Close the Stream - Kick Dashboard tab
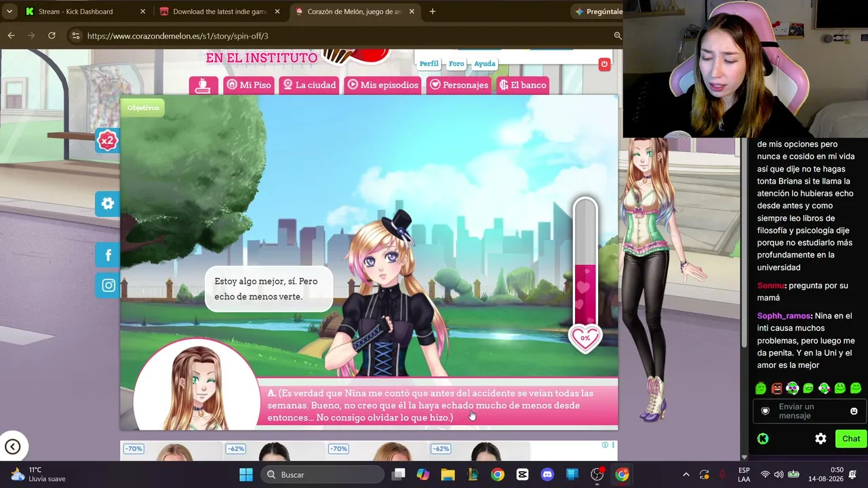868x488 pixels. 142,12
